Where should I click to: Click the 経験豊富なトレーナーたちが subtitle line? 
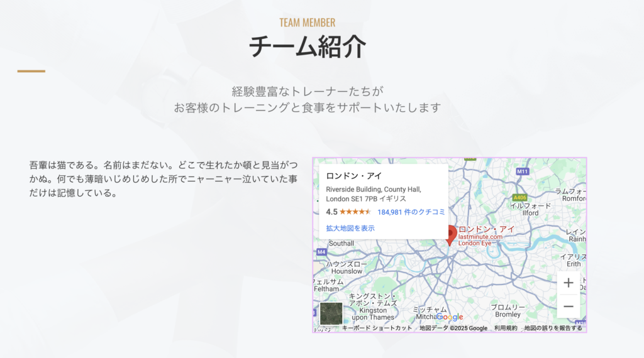(x=307, y=91)
